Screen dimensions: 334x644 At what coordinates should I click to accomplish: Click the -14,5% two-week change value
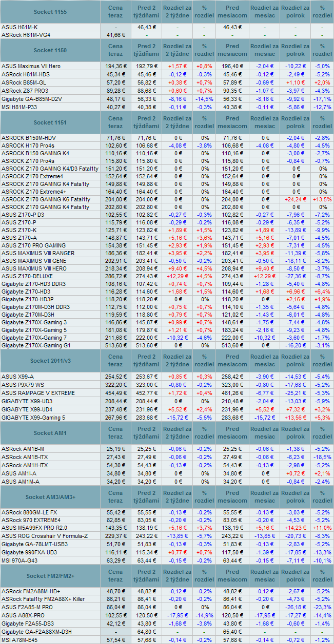point(204,98)
